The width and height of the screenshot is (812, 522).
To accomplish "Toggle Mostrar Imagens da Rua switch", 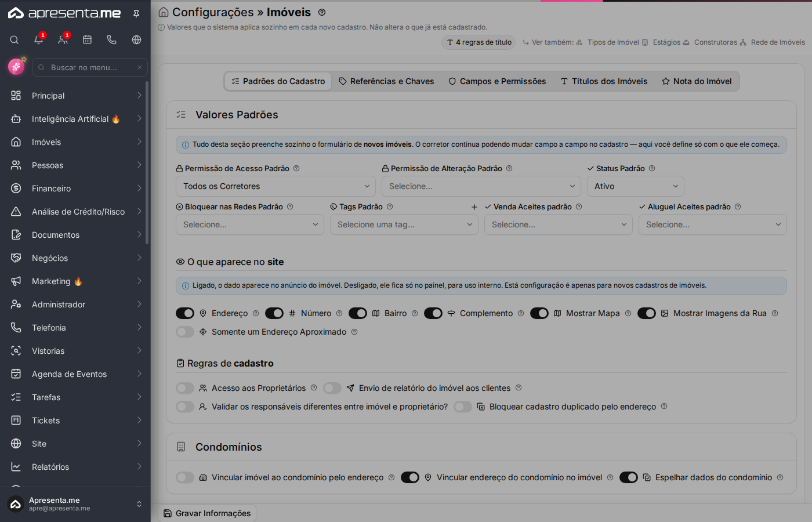I will pyautogui.click(x=647, y=313).
